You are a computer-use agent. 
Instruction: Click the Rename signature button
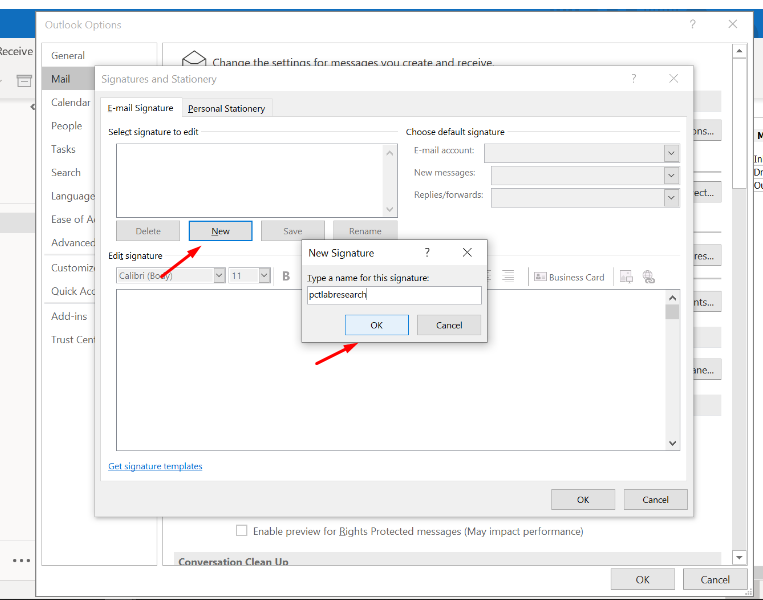pyautogui.click(x=365, y=231)
